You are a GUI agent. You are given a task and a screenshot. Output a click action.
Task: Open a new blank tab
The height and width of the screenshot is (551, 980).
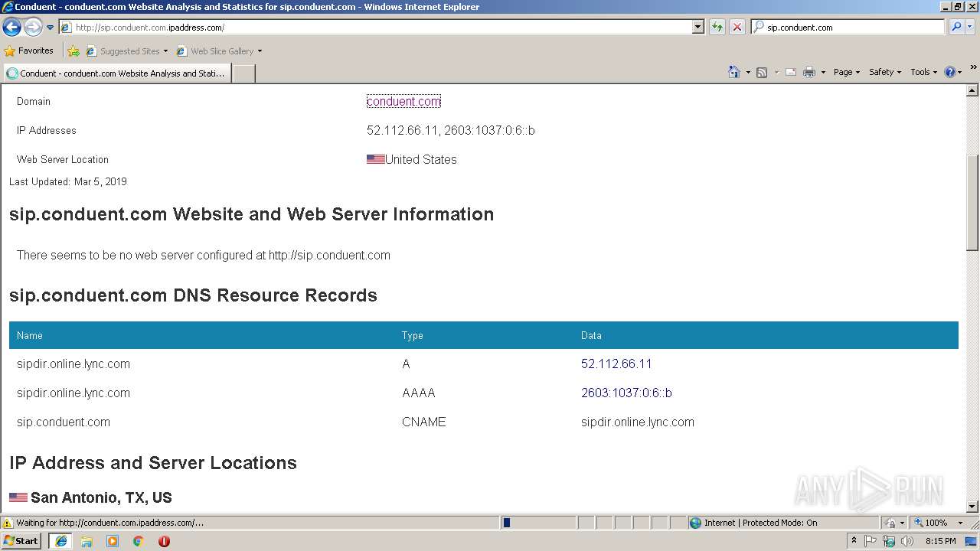[243, 73]
